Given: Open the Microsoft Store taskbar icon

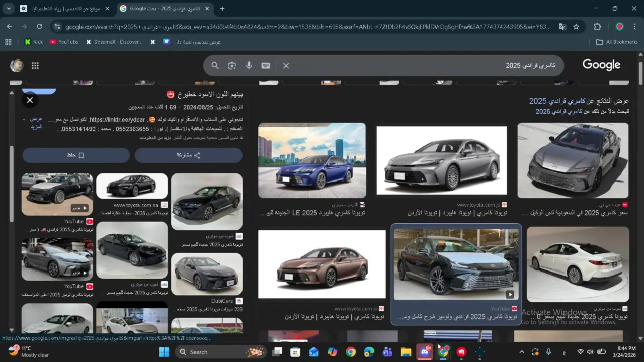Looking at the screenshot, I should tap(295, 352).
